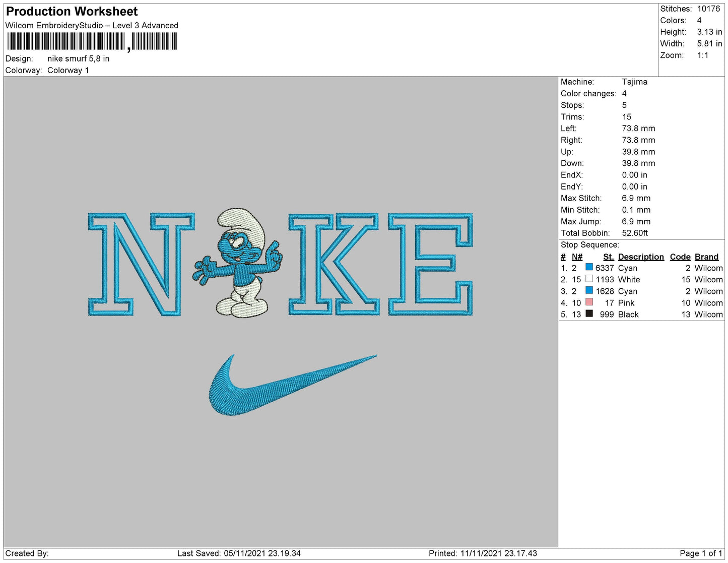Click the blue swoosh embroidery design
Image resolution: width=728 pixels, height=563 pixels.
coord(293,385)
